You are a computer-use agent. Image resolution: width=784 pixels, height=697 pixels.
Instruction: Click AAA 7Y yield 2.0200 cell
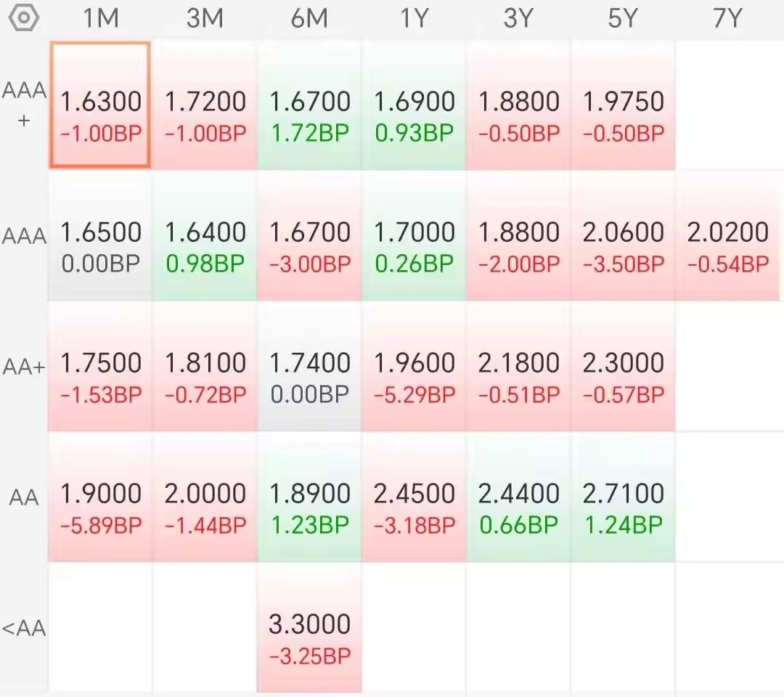(x=727, y=236)
